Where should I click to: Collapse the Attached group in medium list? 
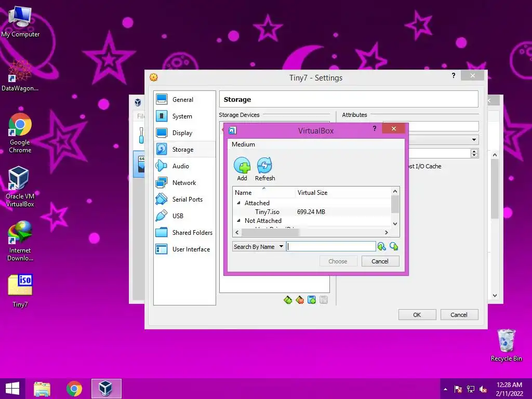click(x=238, y=203)
